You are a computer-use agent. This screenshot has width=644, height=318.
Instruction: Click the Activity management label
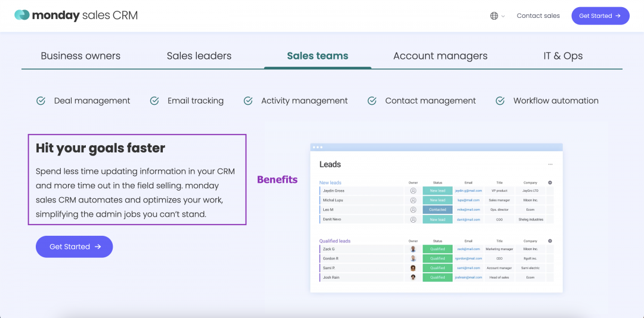click(x=304, y=101)
